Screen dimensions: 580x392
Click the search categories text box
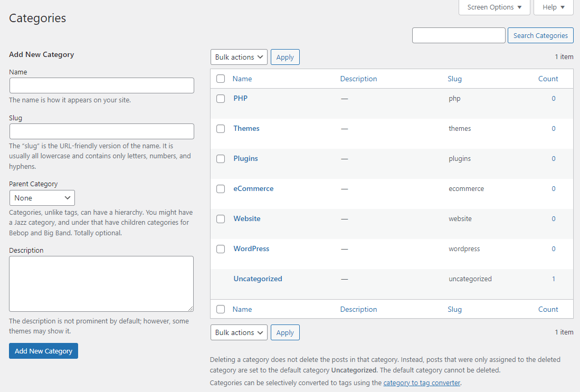coord(459,35)
